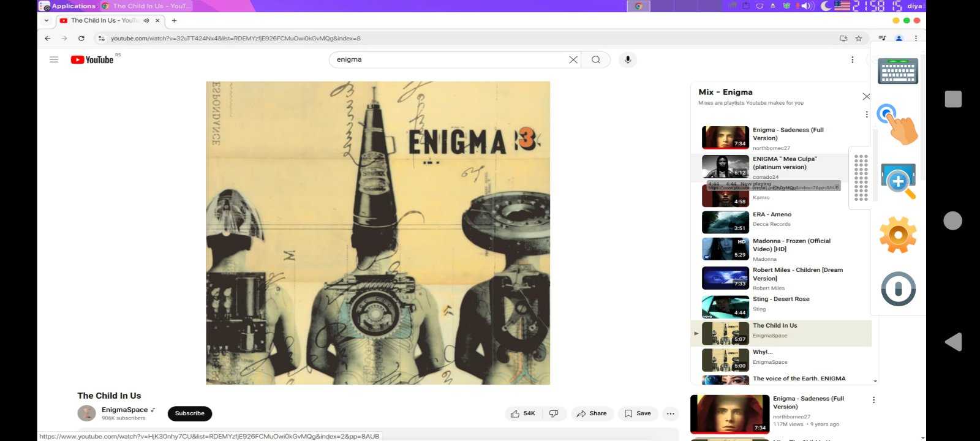Click the search magnifier button

coord(596,59)
